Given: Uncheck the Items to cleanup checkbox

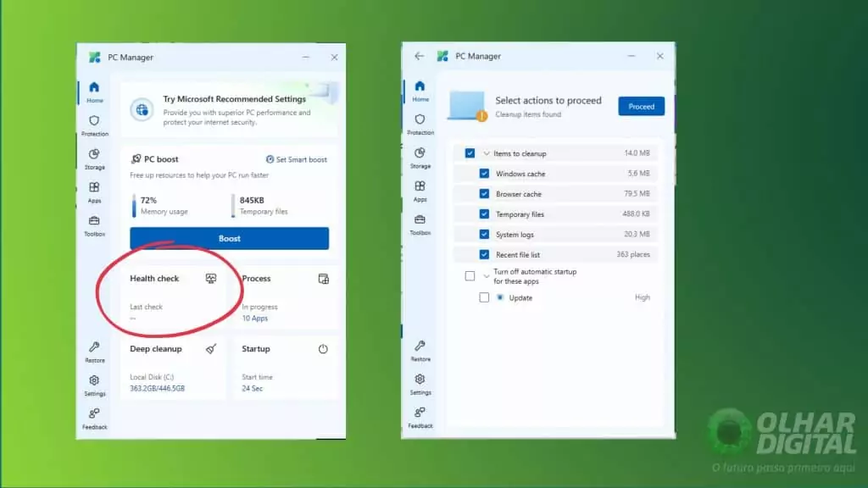Looking at the screenshot, I should [x=470, y=153].
